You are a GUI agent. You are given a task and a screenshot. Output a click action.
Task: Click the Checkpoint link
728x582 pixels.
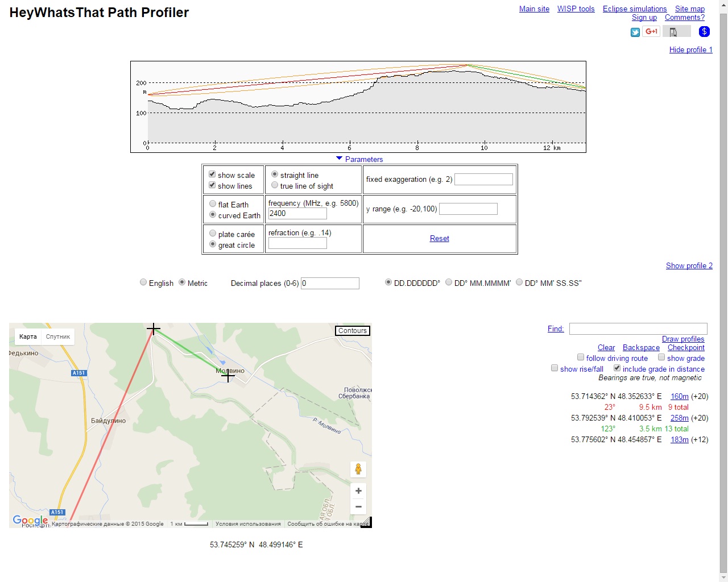[686, 348]
